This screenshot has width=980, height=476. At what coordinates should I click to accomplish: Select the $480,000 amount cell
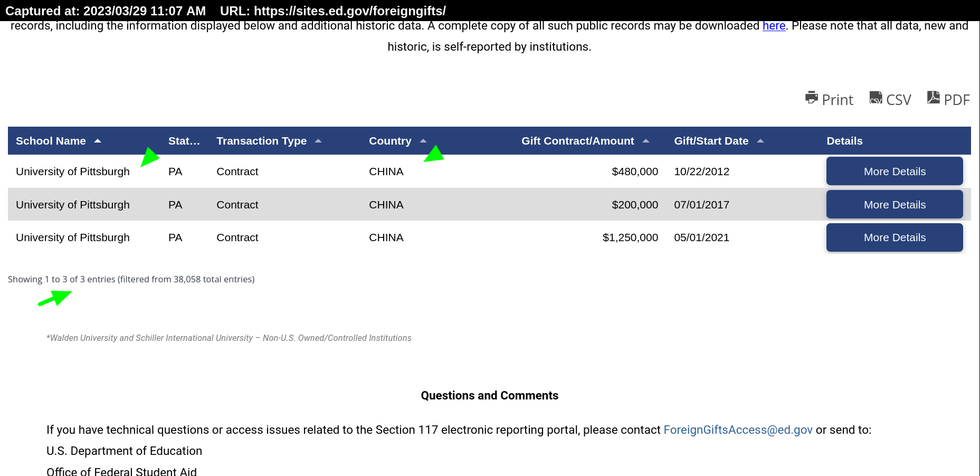(x=635, y=172)
